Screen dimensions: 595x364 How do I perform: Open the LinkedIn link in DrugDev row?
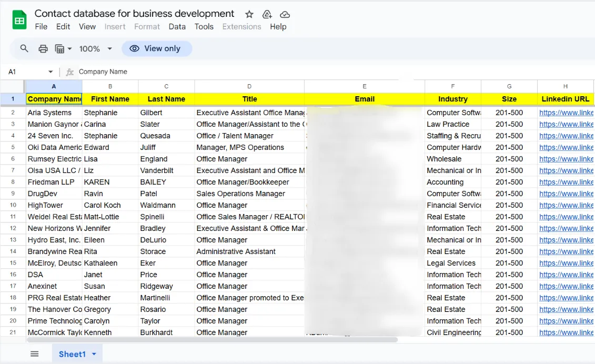(x=566, y=194)
